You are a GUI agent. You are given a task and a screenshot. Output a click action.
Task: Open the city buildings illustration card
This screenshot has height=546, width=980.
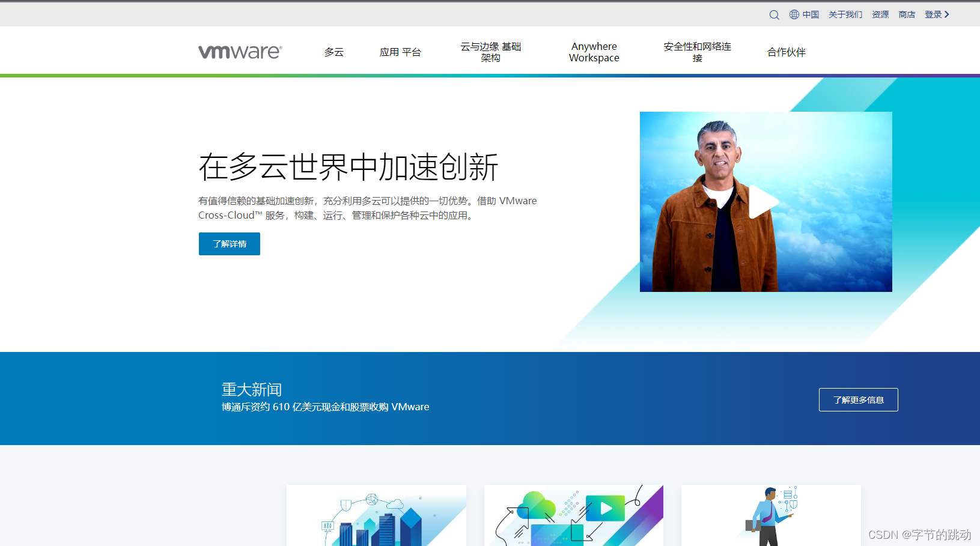click(377, 515)
